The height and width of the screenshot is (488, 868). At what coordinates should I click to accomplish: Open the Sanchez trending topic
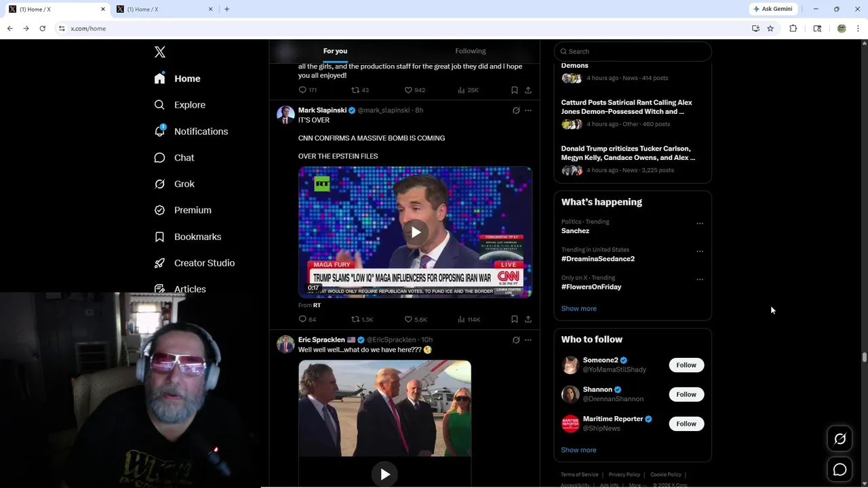pos(575,231)
